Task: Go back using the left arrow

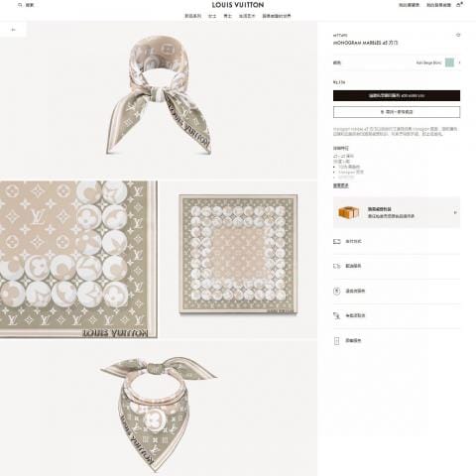Action: 13,30
